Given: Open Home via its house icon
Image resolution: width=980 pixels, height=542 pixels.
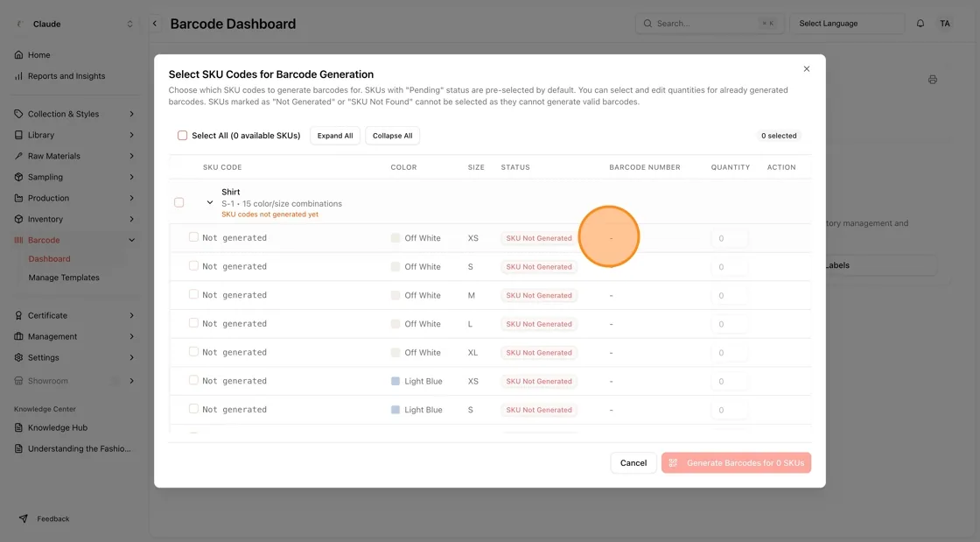Looking at the screenshot, I should pyautogui.click(x=18, y=55).
